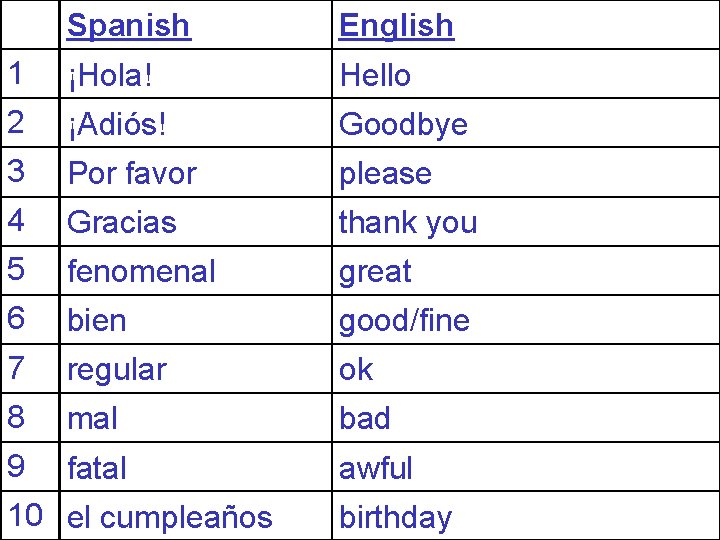Select the thank you cell

[408, 222]
